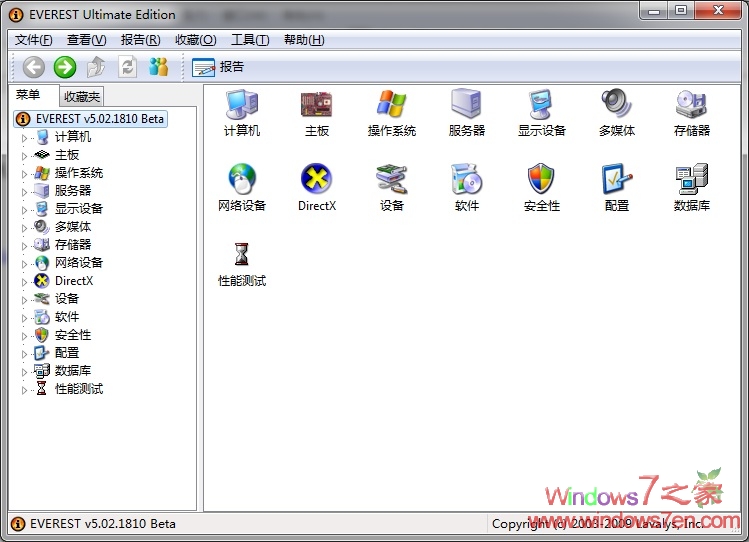Expand the 网络设备 tree node arrow
The width and height of the screenshot is (749, 542).
click(x=24, y=264)
